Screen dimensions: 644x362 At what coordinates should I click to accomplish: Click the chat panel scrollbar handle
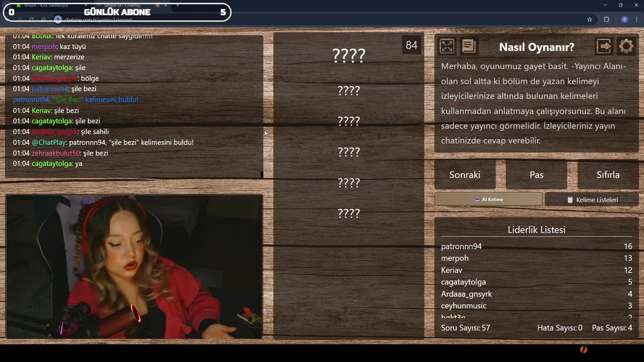262,174
